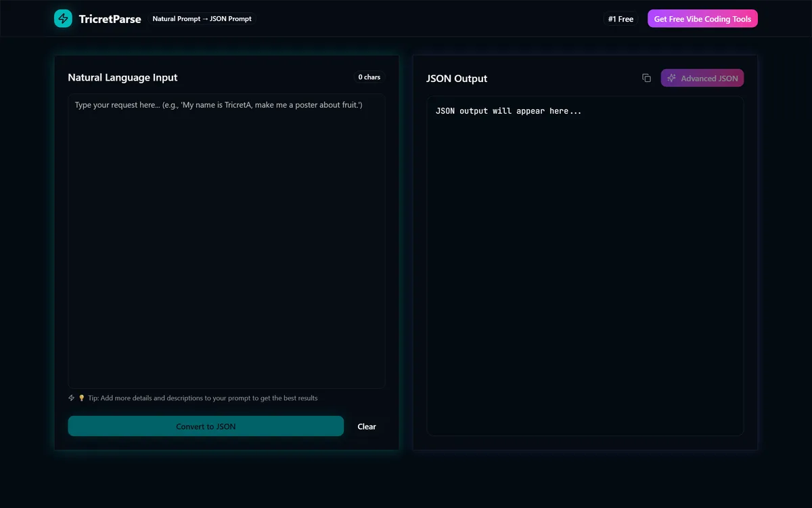Click the 'Natural Prompt → JSON Prompt' label
This screenshot has width=812, height=508.
(x=202, y=19)
